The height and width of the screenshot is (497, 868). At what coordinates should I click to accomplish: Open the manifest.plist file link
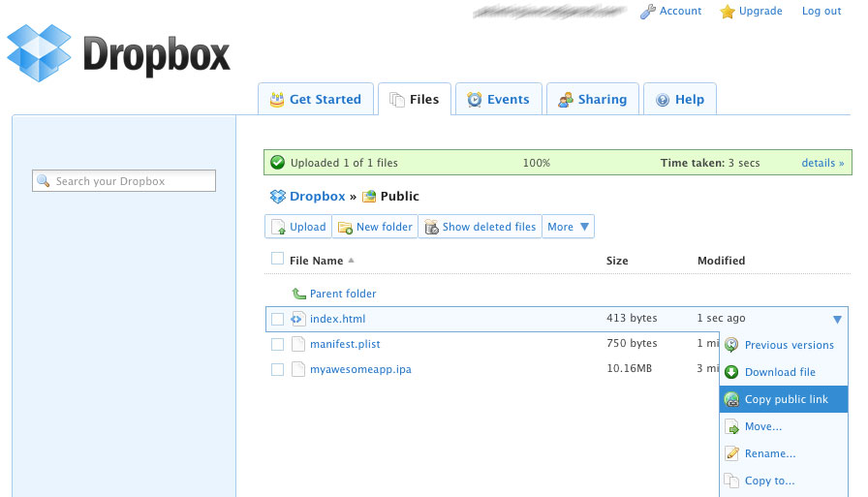tap(345, 344)
